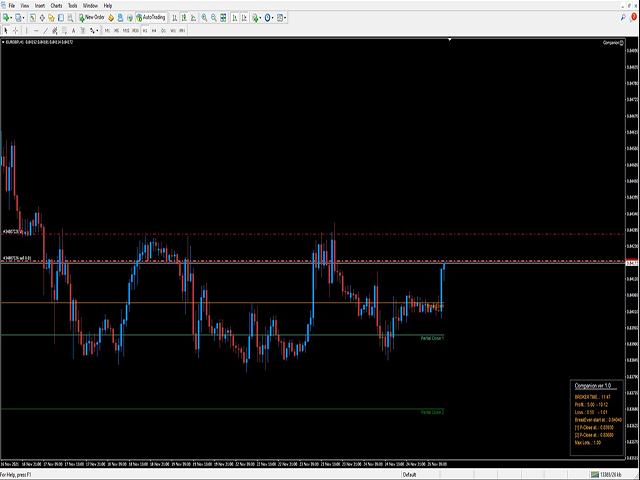Click the New Chart icon
Viewport: 640px width, 480px height.
coord(6,18)
